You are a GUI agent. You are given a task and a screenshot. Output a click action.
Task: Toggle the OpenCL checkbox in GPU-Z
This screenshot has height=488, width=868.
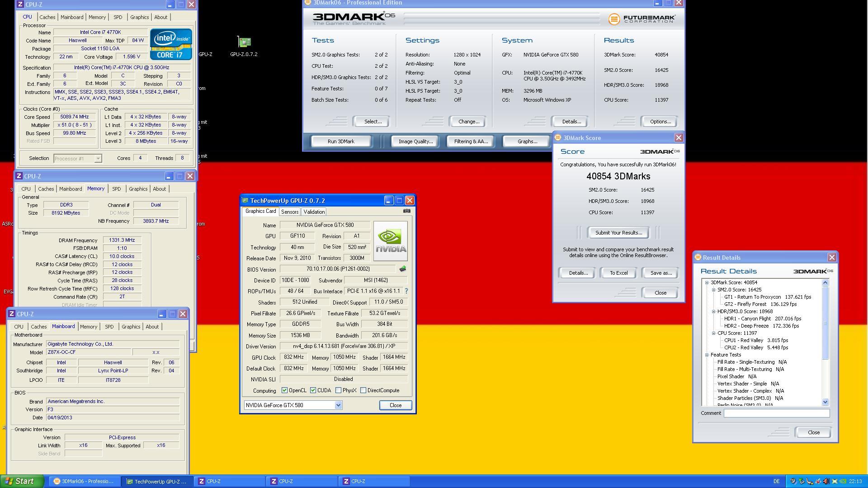coord(284,390)
